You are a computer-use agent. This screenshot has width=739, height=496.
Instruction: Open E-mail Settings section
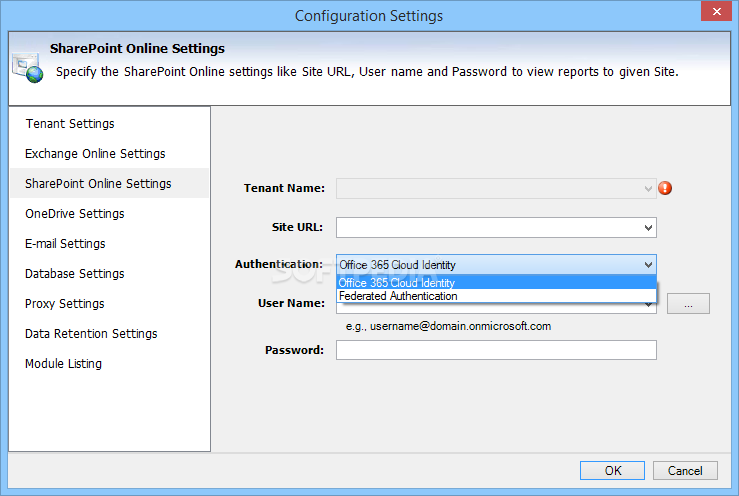click(66, 244)
